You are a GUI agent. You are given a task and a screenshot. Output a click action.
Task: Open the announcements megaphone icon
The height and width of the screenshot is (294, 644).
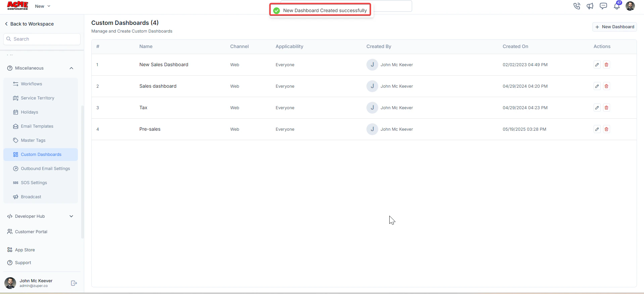click(x=590, y=6)
